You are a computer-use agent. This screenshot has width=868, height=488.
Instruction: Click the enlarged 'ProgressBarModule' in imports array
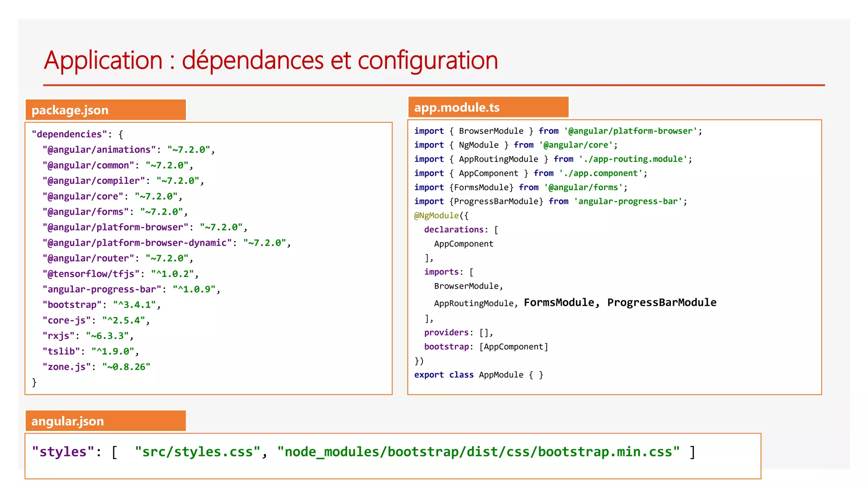click(662, 302)
